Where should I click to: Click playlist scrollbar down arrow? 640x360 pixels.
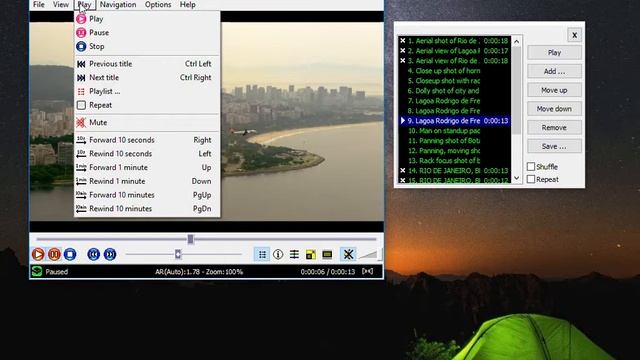(x=517, y=178)
